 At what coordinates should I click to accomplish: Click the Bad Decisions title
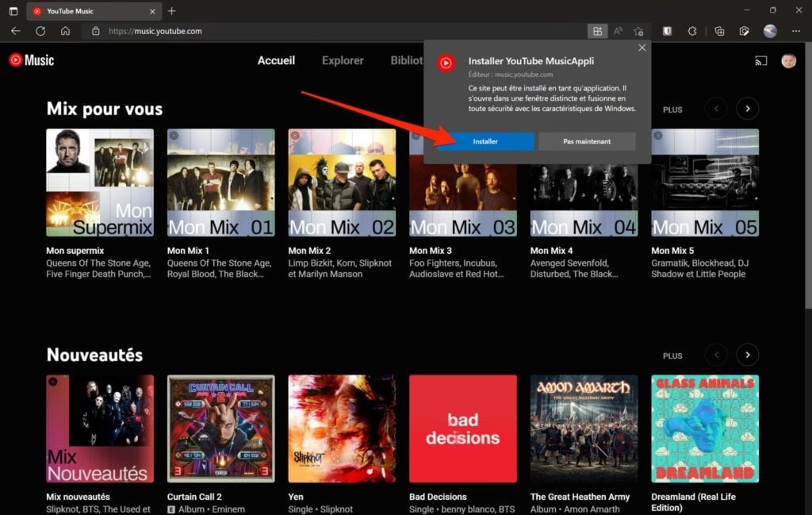pos(438,497)
